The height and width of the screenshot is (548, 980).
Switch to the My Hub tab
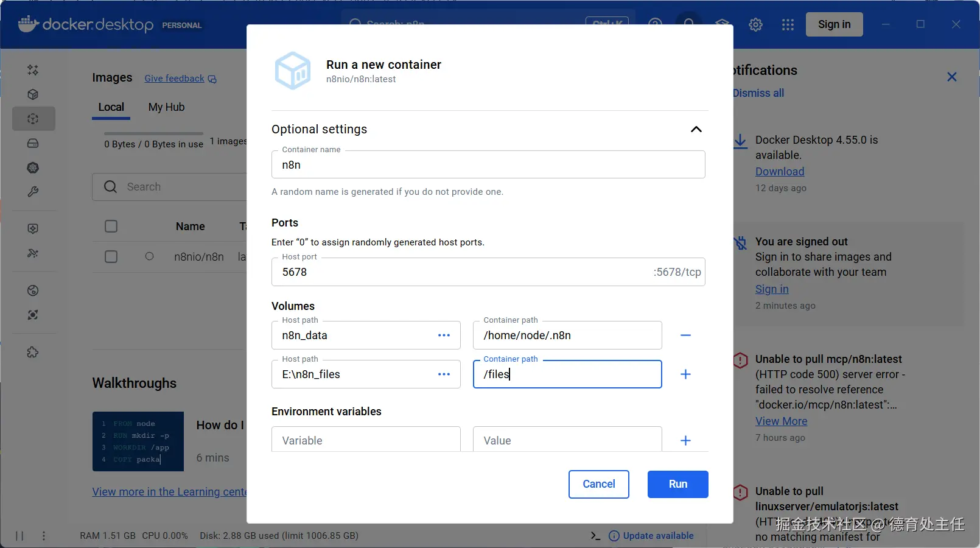coord(166,107)
